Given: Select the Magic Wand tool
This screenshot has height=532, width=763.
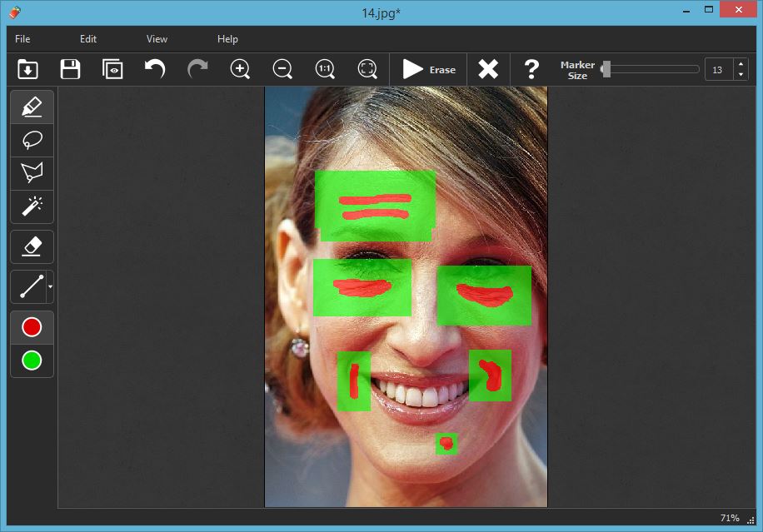Looking at the screenshot, I should pyautogui.click(x=31, y=207).
